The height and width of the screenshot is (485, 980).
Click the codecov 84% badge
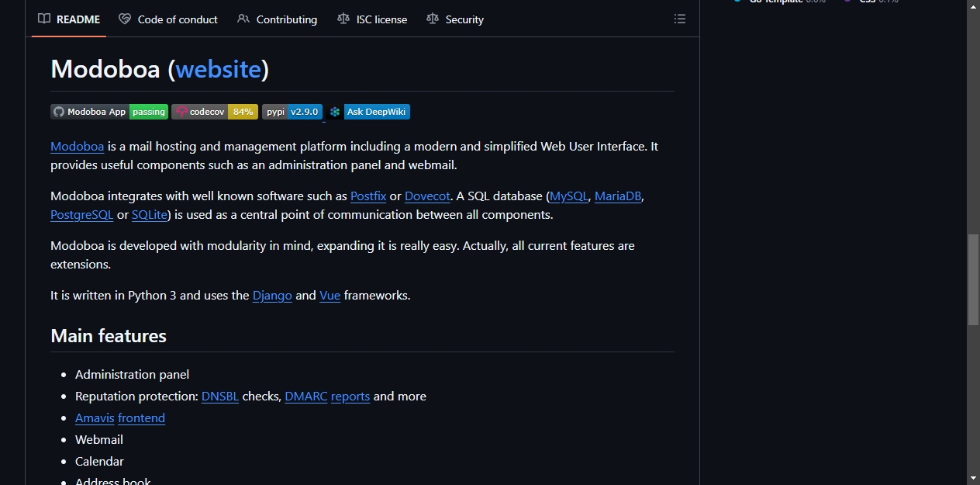click(x=215, y=112)
